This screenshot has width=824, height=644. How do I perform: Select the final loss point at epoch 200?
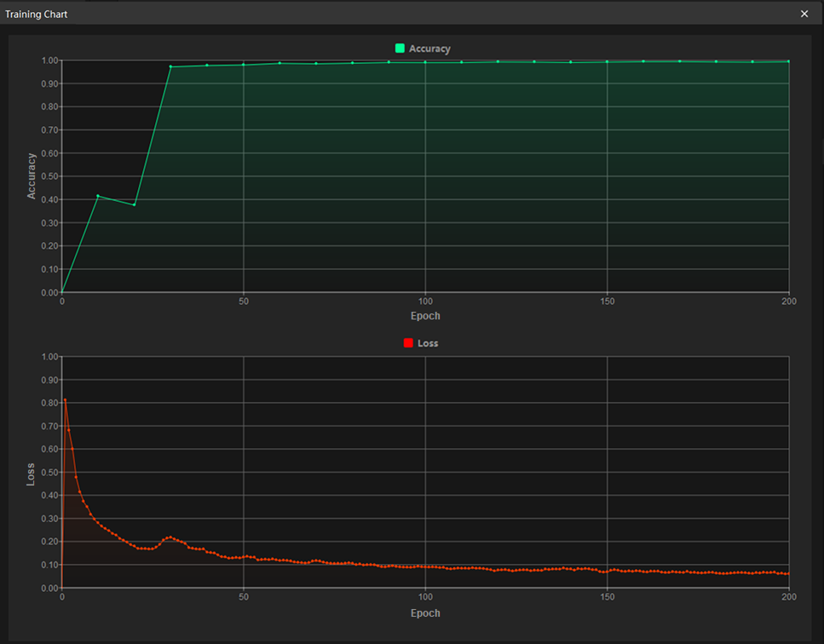pyautogui.click(x=789, y=573)
